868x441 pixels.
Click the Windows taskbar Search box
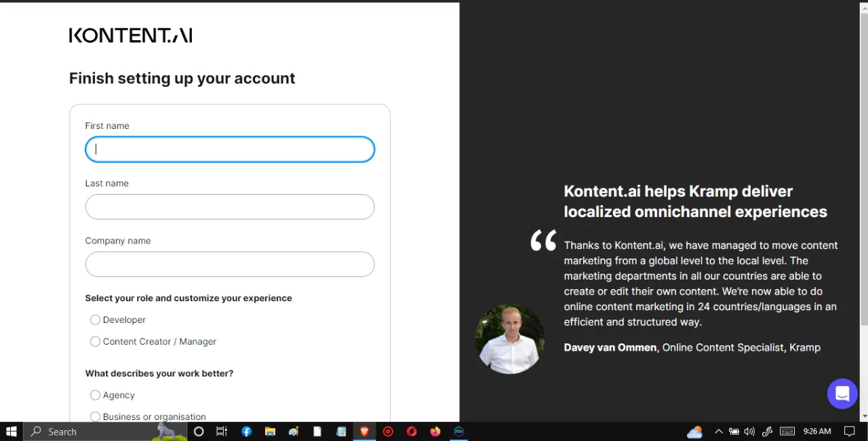point(105,432)
